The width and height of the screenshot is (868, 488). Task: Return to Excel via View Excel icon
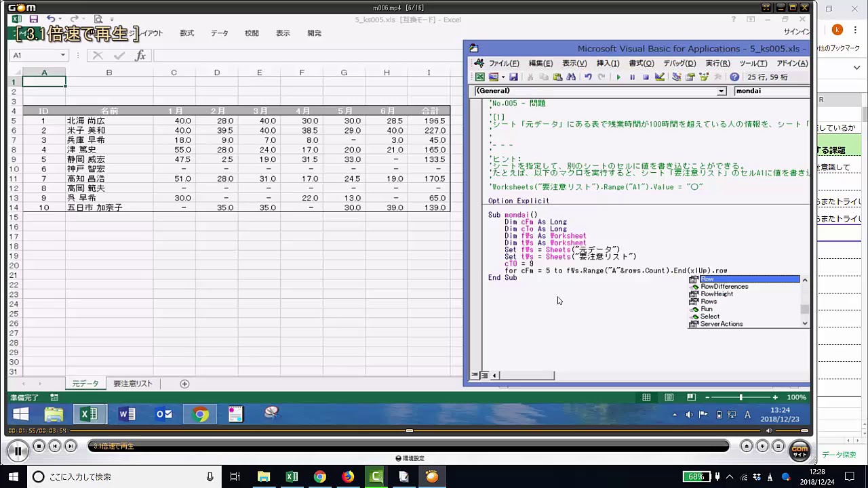pyautogui.click(x=480, y=77)
